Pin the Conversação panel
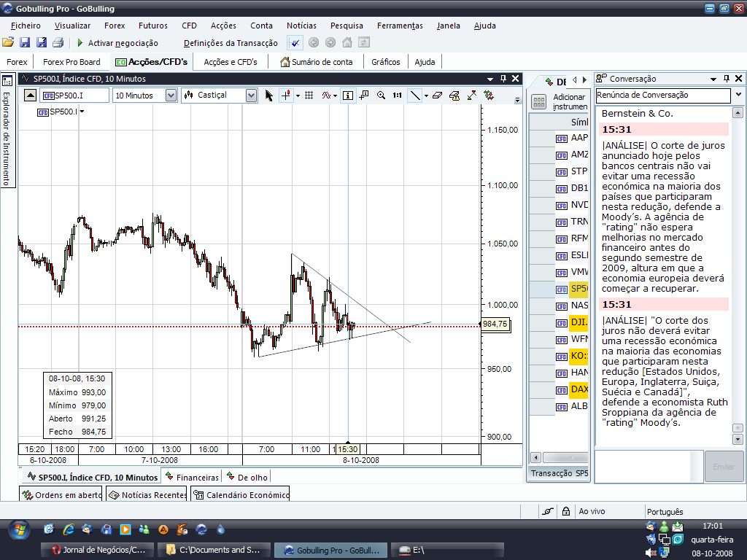 click(726, 79)
